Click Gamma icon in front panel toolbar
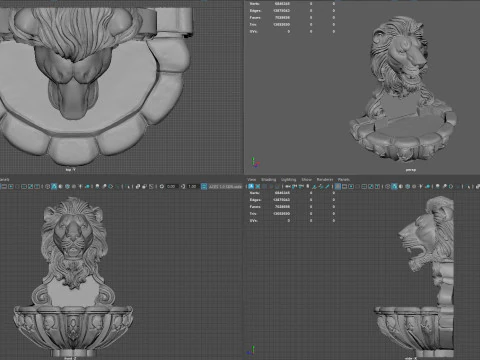 pos(183,186)
